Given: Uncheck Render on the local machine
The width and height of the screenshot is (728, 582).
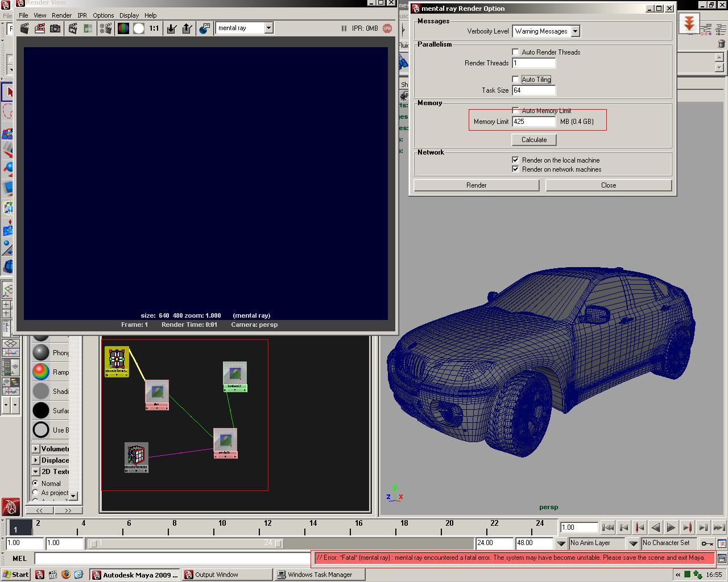Looking at the screenshot, I should coord(515,160).
